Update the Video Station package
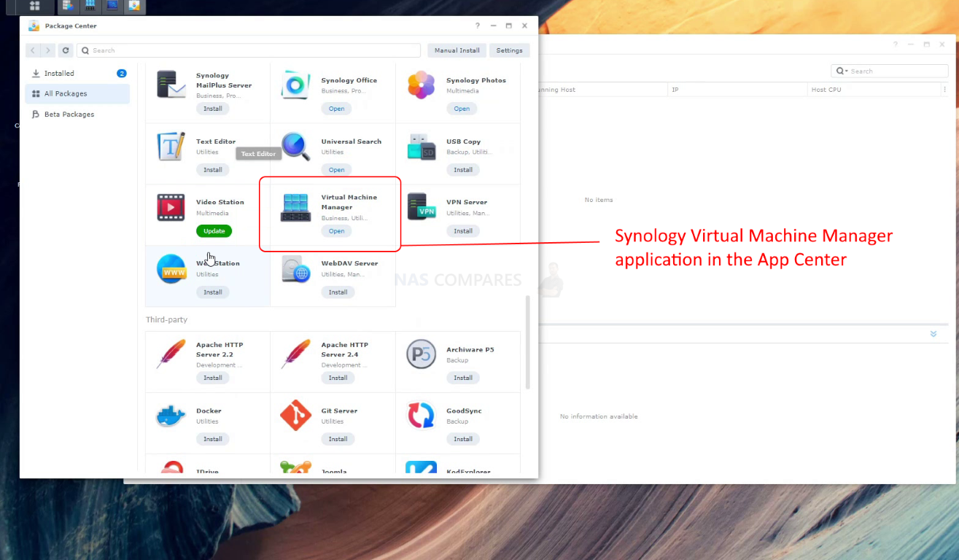 [x=214, y=230]
